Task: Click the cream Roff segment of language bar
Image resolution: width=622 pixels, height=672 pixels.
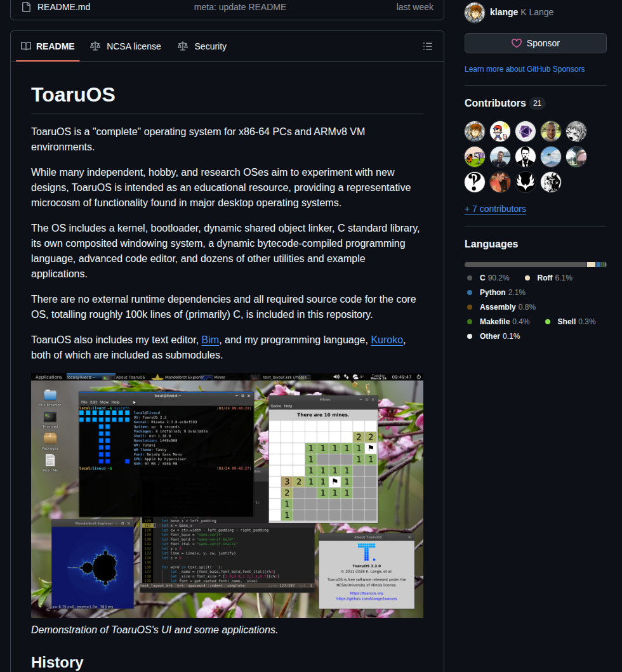Action: pyautogui.click(x=591, y=265)
